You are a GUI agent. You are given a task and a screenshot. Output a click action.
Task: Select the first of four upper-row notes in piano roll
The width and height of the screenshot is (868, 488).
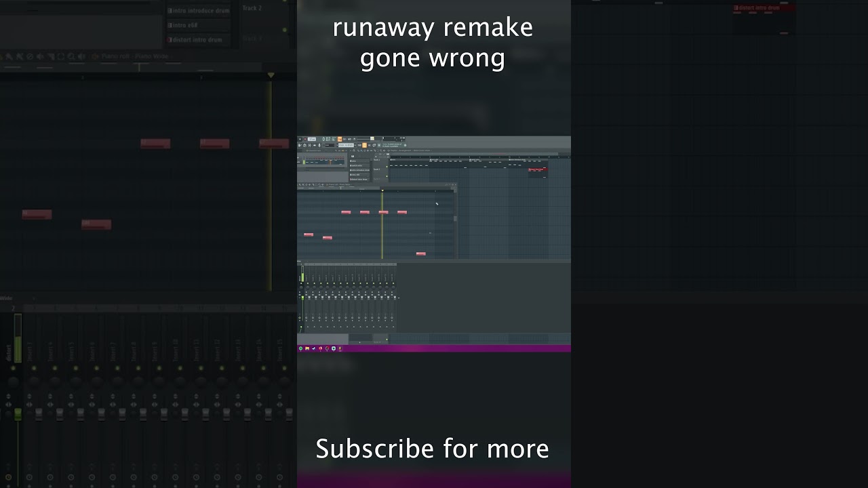pos(346,212)
